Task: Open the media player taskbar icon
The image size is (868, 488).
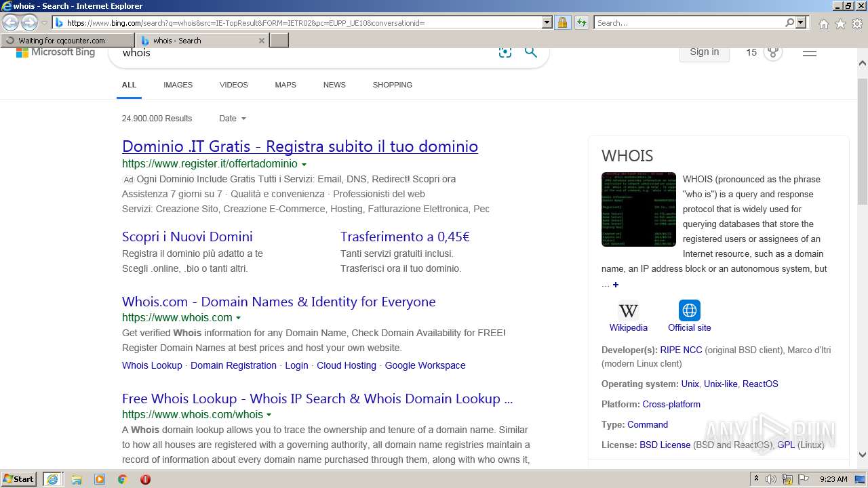Action: pyautogui.click(x=100, y=479)
